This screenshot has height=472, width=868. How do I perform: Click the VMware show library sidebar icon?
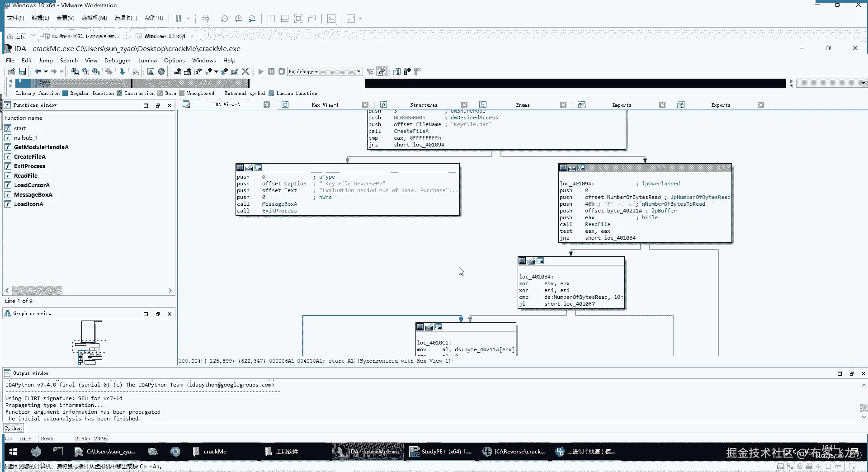pos(271,19)
